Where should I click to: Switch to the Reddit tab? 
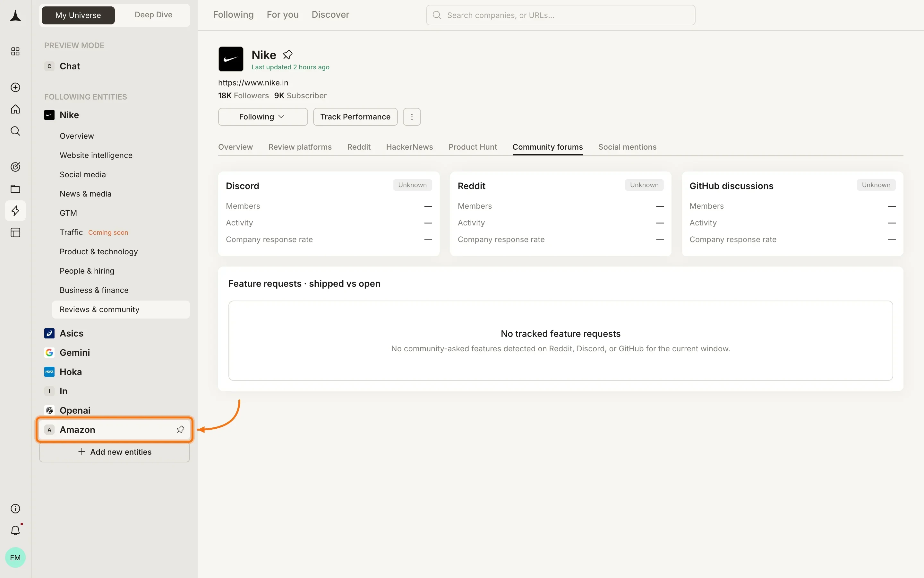[358, 147]
